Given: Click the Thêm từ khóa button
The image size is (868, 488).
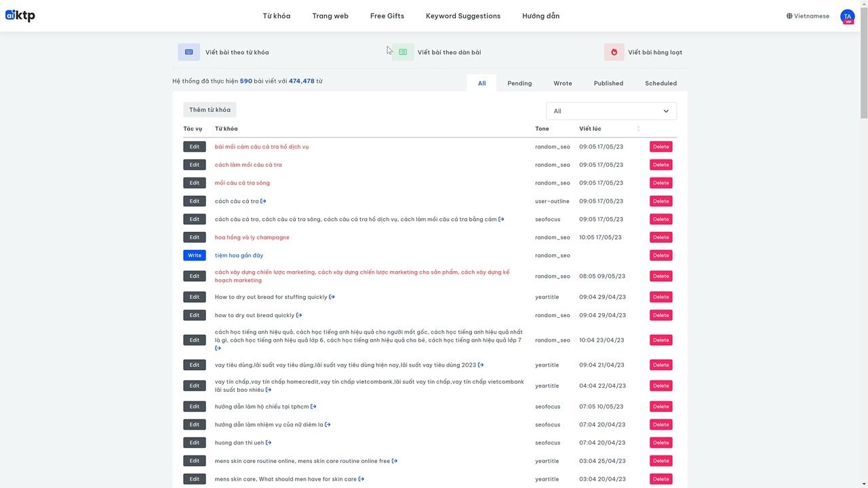Looking at the screenshot, I should (210, 110).
